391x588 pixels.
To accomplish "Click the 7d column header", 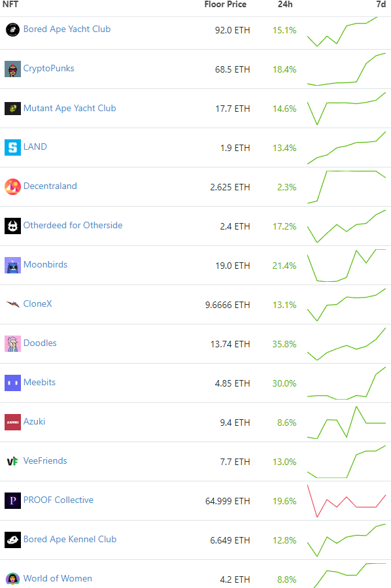I will point(381,5).
